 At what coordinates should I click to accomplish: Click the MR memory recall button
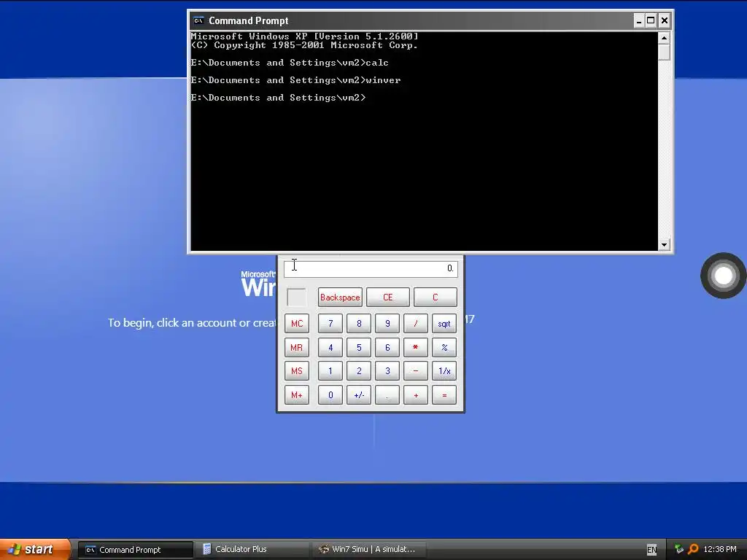(x=297, y=347)
